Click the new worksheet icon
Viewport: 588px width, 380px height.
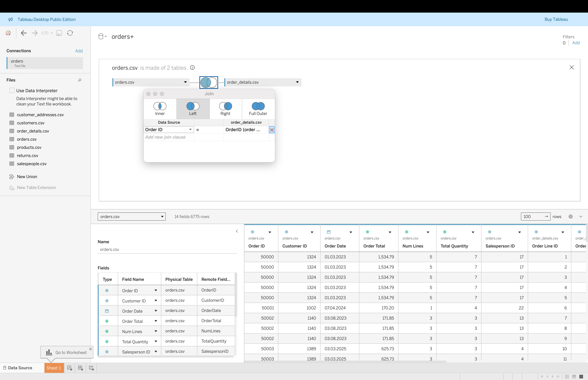click(x=70, y=368)
